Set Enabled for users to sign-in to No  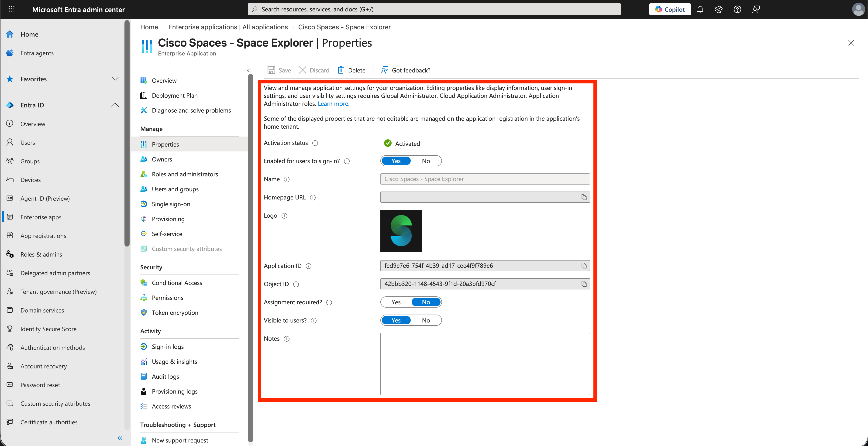426,161
